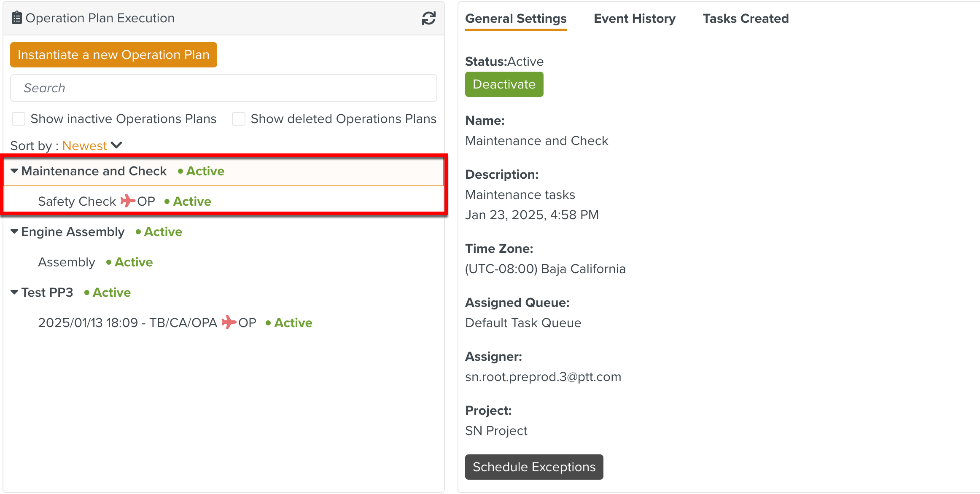Click the green status dot beside Test PP3
Screen dimensions: 980x494
pyautogui.click(x=86, y=293)
